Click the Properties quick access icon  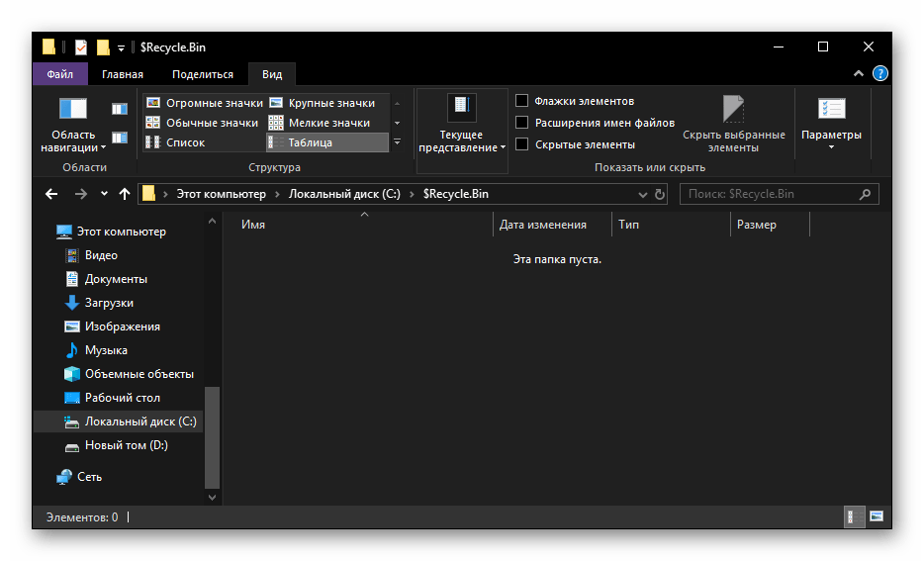click(x=81, y=47)
